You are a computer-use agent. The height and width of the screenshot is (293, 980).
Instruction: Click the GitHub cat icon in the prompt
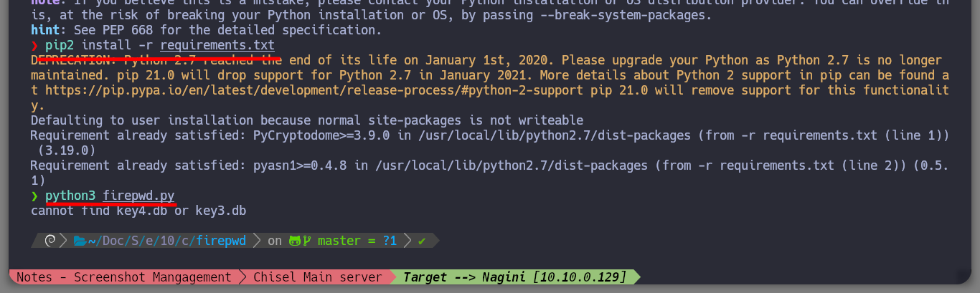click(x=295, y=241)
